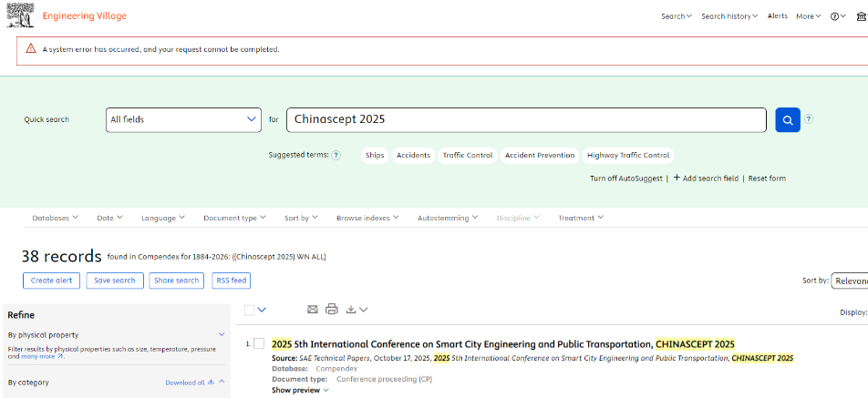The width and height of the screenshot is (868, 398).
Task: Expand Show preview for result 1
Action: click(x=301, y=391)
